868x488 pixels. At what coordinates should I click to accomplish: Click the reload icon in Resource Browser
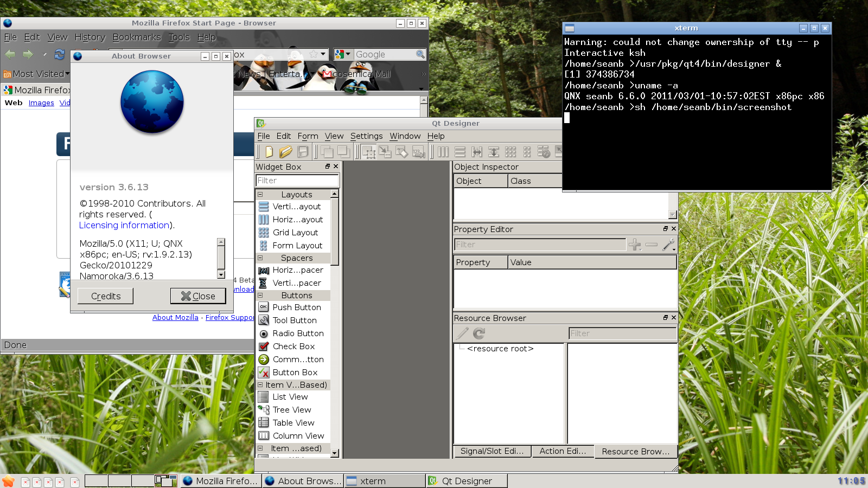pos(479,333)
